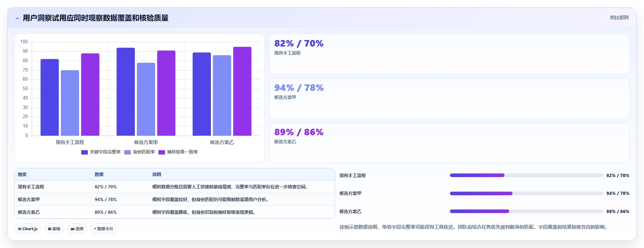Click the 身份匹配率 bar for 候选方案乙
The image size is (644, 248).
[222, 95]
